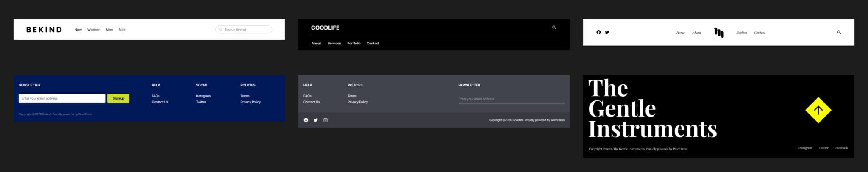Open Facebook icon in white header
868x172 pixels.
598,32
